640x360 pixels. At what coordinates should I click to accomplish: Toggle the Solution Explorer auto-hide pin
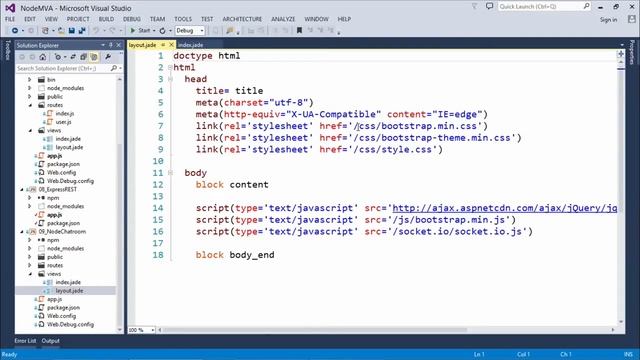(x=111, y=45)
